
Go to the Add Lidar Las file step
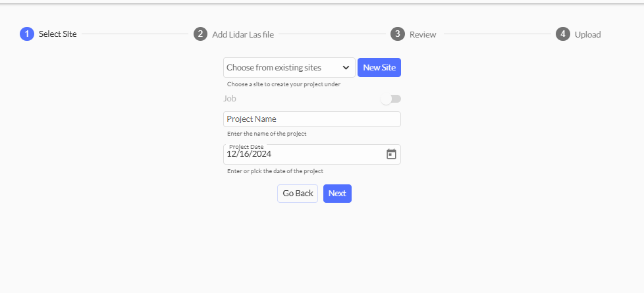[x=243, y=34]
